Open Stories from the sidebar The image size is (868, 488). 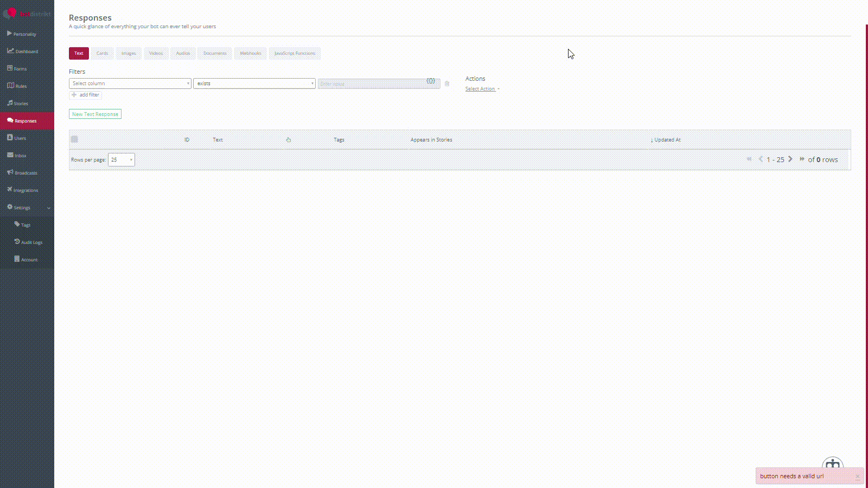[21, 104]
